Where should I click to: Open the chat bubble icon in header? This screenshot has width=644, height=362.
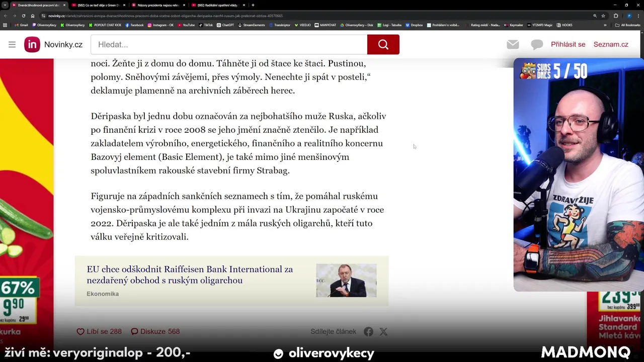tap(537, 45)
